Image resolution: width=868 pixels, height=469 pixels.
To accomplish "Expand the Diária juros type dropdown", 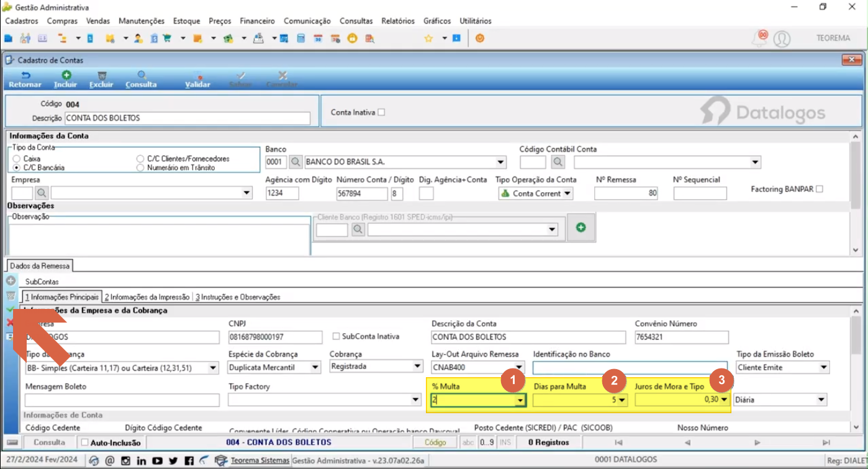I will pos(821,400).
